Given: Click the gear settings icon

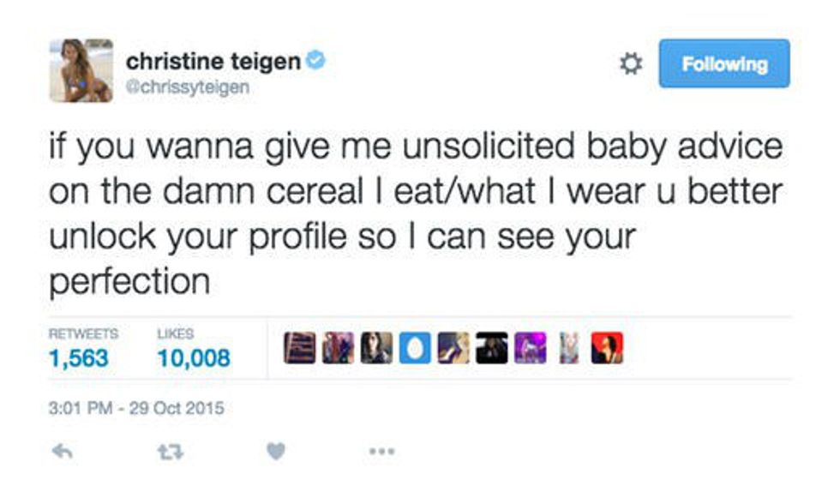Looking at the screenshot, I should click(632, 64).
